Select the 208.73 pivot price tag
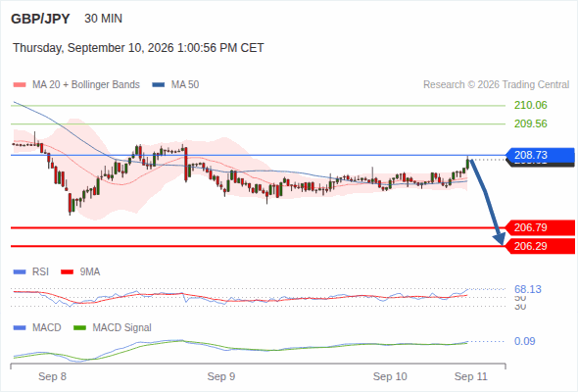 540,155
